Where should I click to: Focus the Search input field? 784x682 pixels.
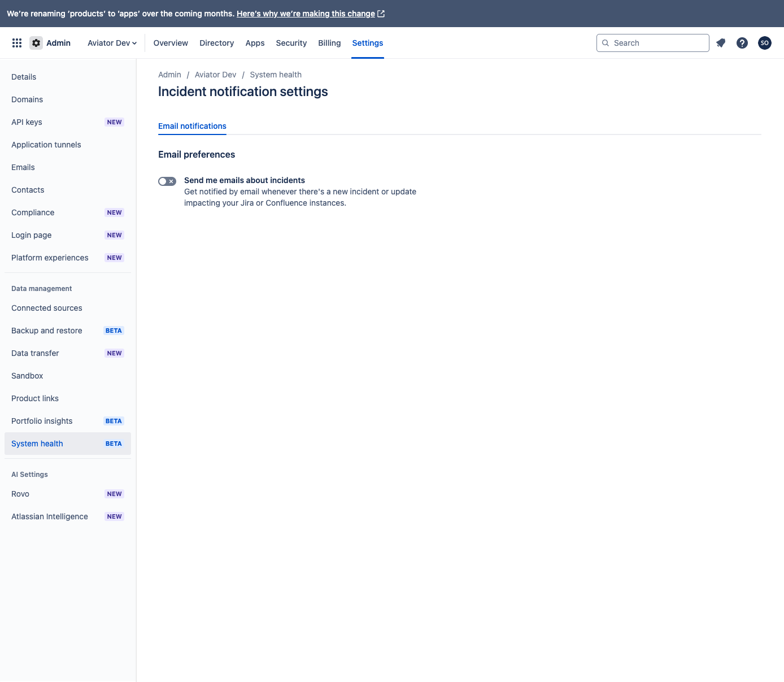pyautogui.click(x=653, y=43)
